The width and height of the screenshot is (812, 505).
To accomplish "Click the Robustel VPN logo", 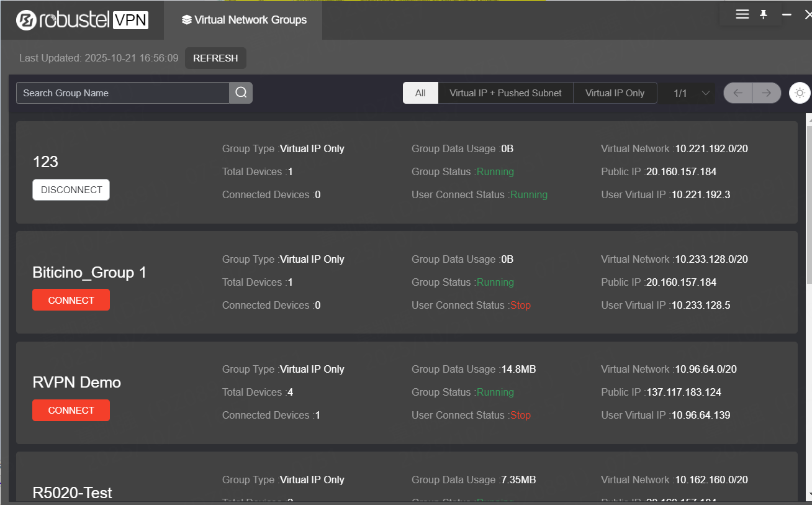I will pyautogui.click(x=83, y=20).
